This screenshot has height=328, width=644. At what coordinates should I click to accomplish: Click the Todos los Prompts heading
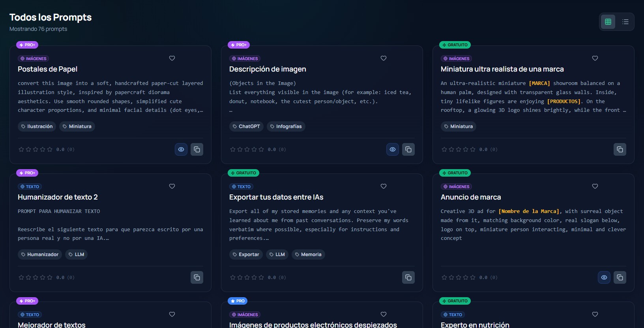(51, 17)
